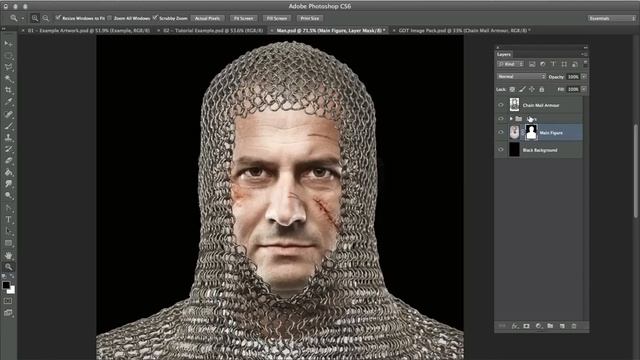
Task: Select the Paint Bucket tool
Action: coord(9,172)
